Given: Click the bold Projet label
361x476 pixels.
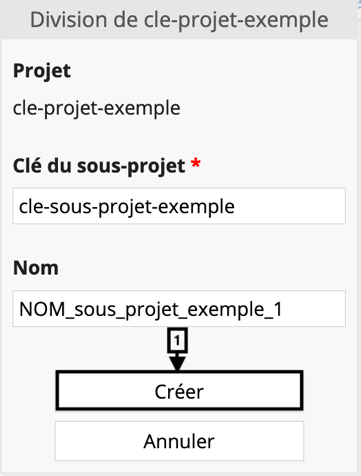Looking at the screenshot, I should (x=42, y=71).
